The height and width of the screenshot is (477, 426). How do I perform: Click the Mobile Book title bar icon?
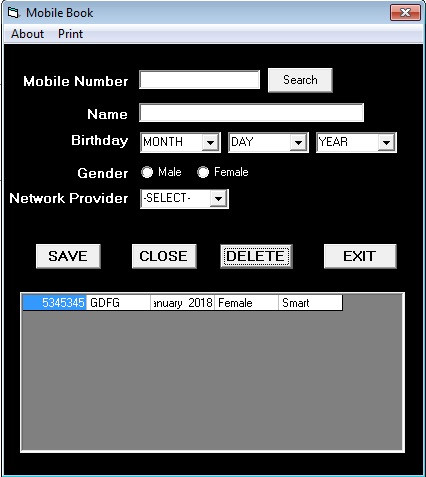pos(13,13)
